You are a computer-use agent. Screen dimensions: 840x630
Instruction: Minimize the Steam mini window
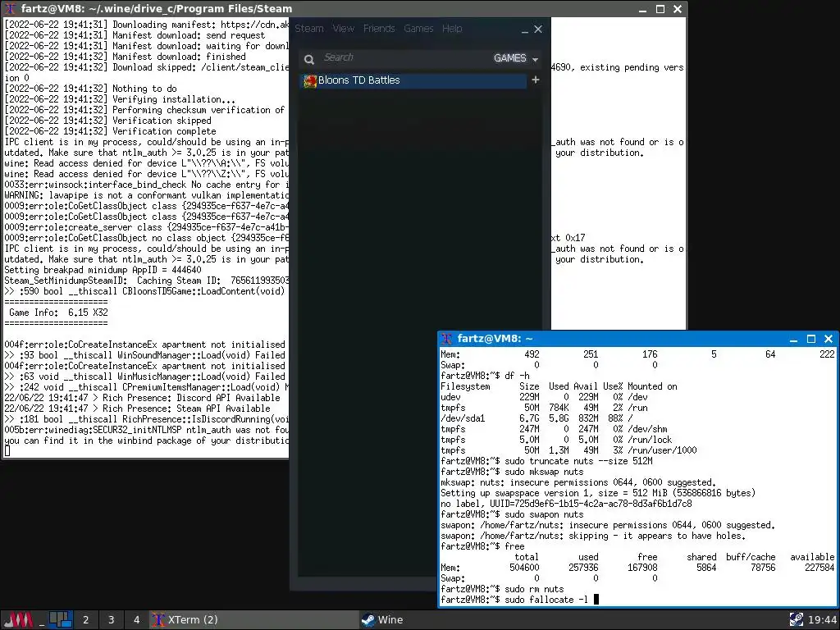524,30
